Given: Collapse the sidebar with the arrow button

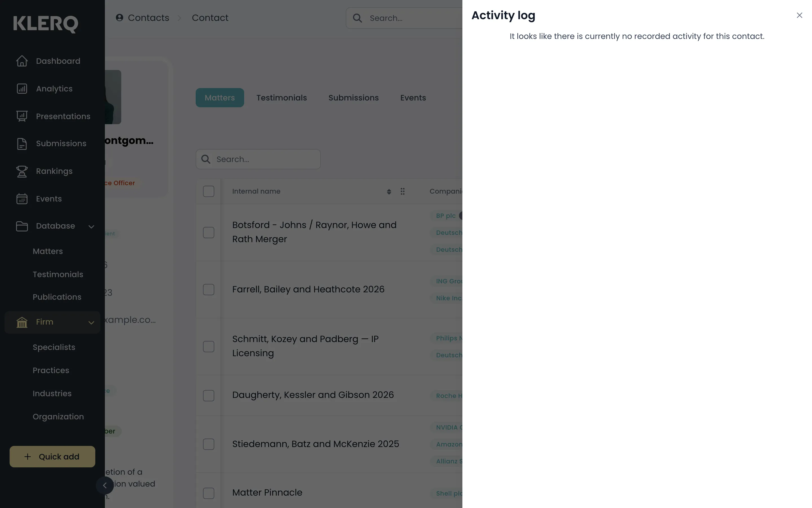Looking at the screenshot, I should click(x=105, y=485).
